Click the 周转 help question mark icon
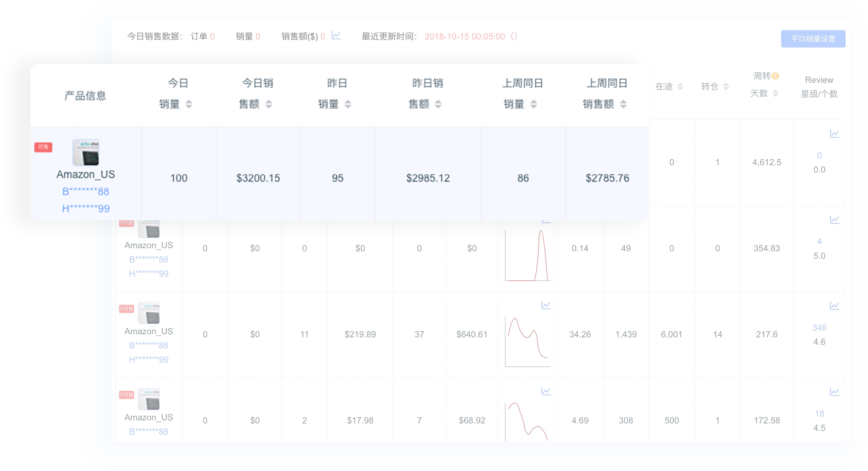Image resolution: width=868 pixels, height=471 pixels. (x=775, y=76)
